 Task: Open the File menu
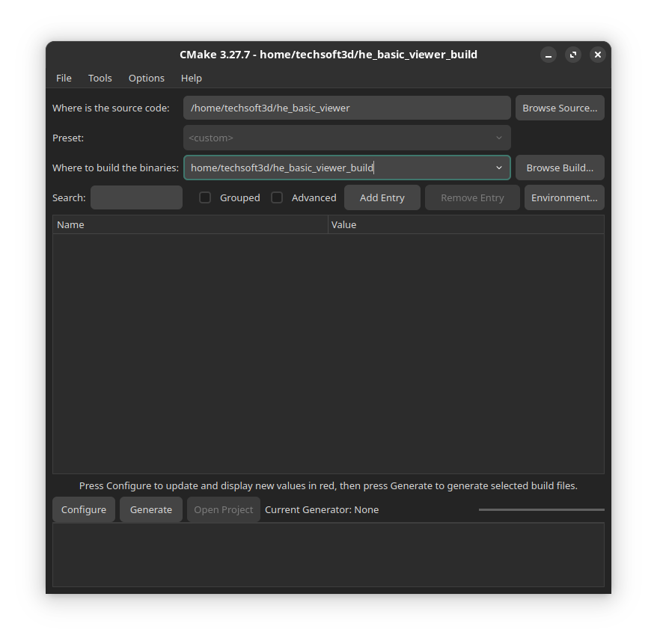[x=64, y=79]
